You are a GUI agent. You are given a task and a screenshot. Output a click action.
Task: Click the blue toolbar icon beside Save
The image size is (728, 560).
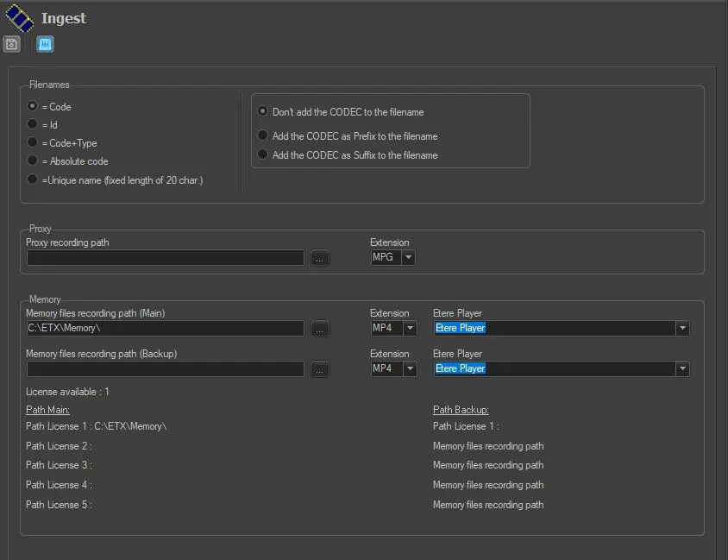pyautogui.click(x=45, y=44)
